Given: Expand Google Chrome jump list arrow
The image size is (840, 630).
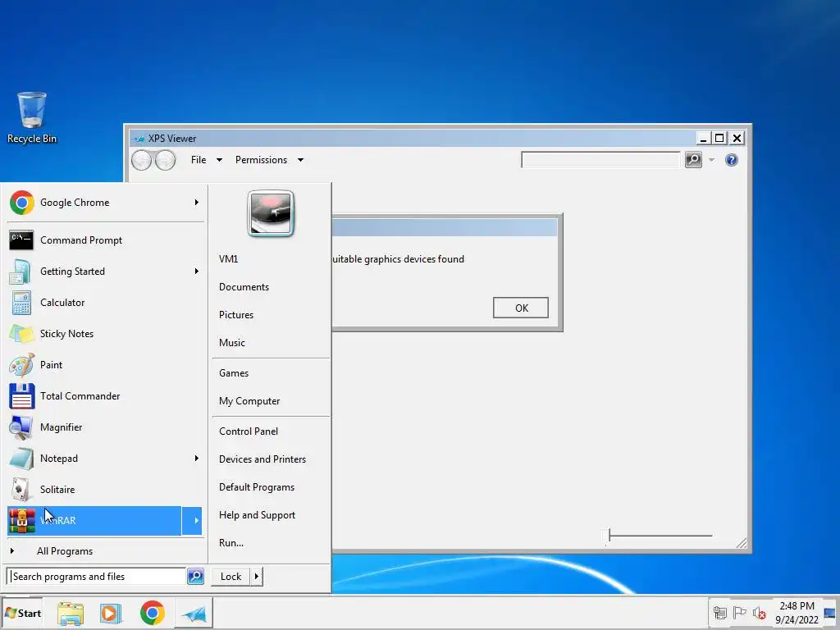Looking at the screenshot, I should [197, 203].
